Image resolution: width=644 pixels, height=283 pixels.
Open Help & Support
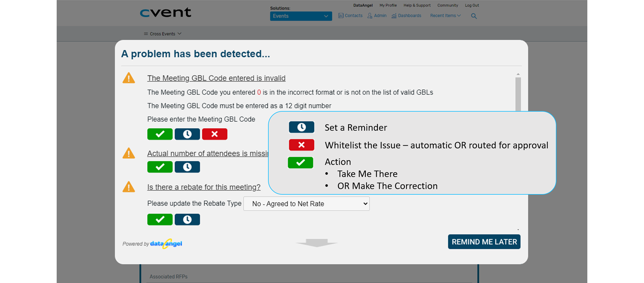pyautogui.click(x=416, y=5)
